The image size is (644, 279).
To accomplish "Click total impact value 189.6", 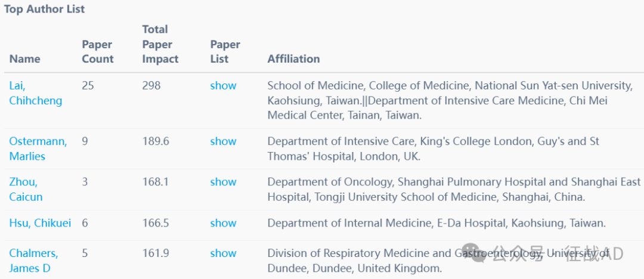I will (155, 141).
